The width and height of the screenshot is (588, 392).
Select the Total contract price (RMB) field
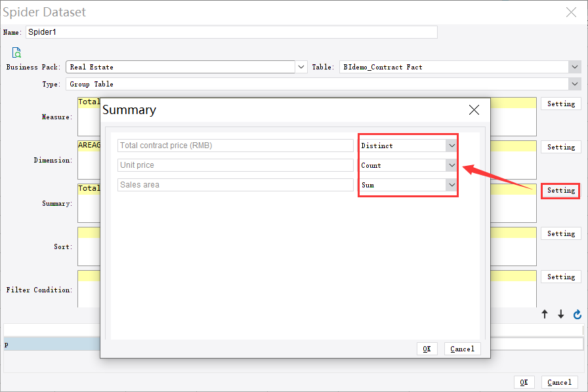pyautogui.click(x=235, y=145)
